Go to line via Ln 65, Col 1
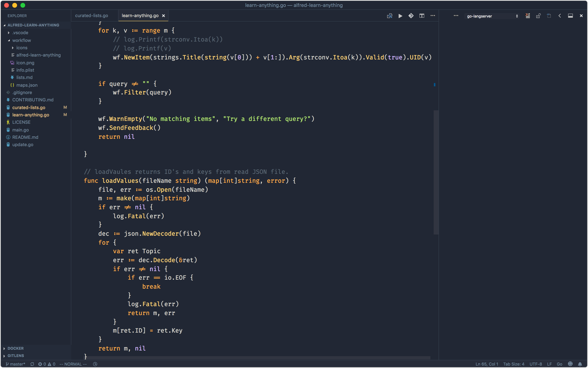Image resolution: width=588 pixels, height=368 pixels. [x=487, y=364]
